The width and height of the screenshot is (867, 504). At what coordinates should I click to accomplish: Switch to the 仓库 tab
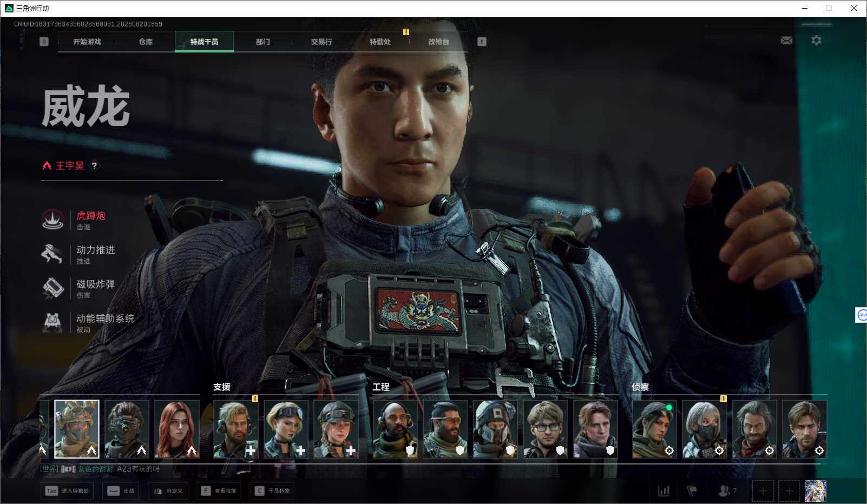pyautogui.click(x=146, y=42)
